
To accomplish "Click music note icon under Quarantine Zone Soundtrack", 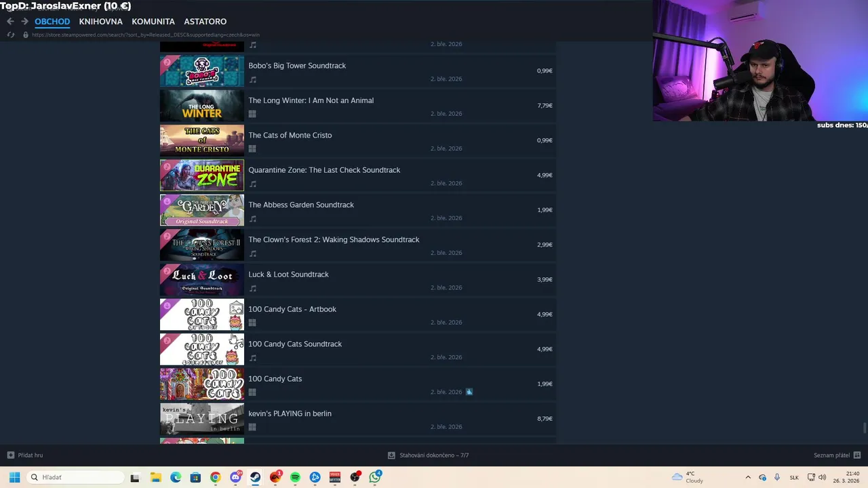I will point(252,184).
